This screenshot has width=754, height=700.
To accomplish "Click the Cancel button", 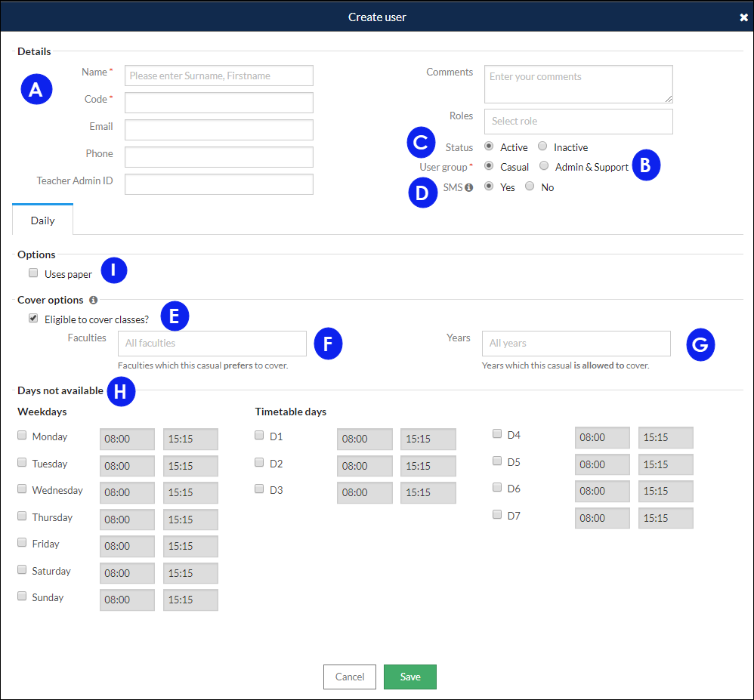I will coord(350,677).
